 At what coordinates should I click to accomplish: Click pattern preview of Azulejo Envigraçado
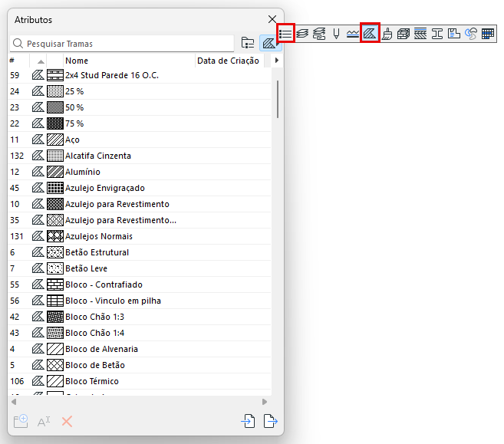coord(55,188)
